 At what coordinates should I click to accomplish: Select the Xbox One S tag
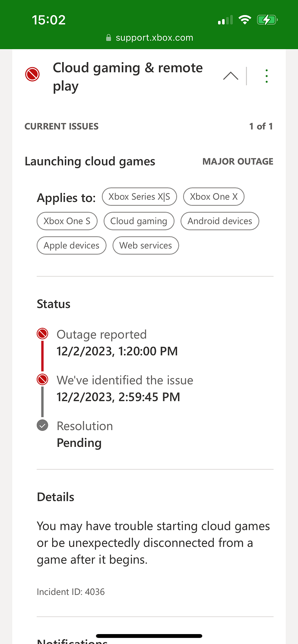pos(67,221)
